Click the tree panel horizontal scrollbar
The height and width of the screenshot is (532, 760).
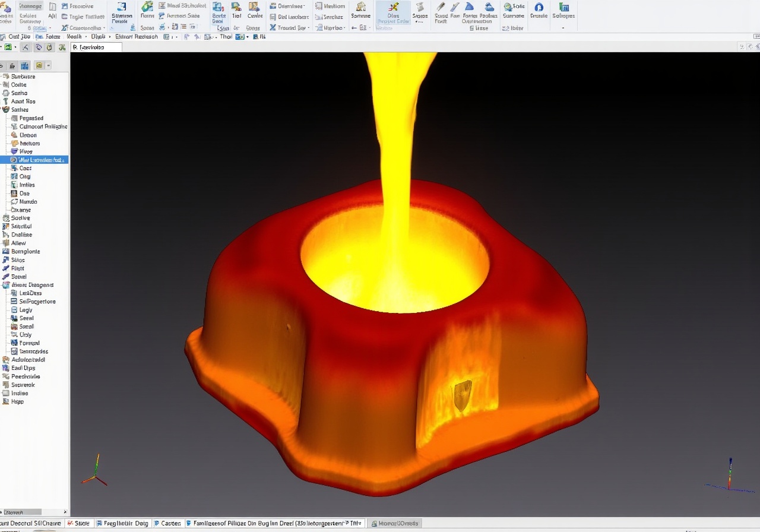(24, 512)
